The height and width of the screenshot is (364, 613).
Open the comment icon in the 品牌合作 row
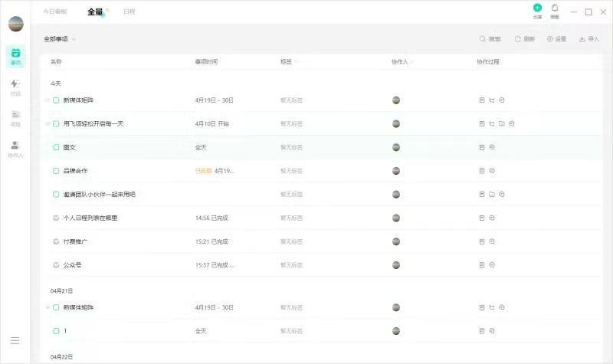coord(492,170)
